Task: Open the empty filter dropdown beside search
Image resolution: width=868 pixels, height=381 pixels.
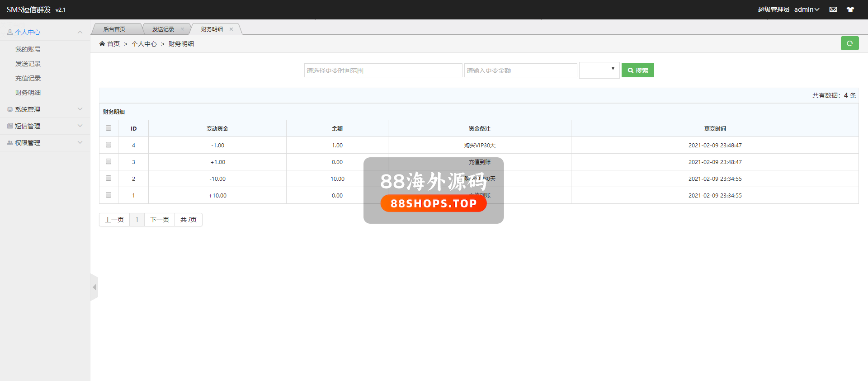Action: (599, 71)
